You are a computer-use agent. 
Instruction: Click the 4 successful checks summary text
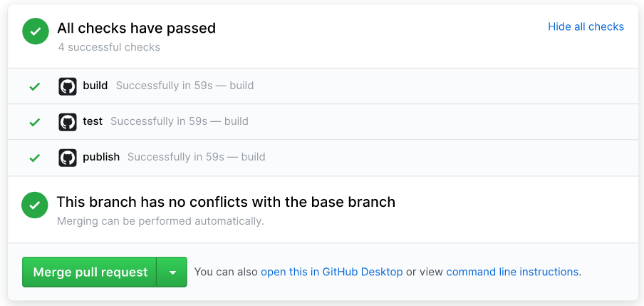coord(109,47)
